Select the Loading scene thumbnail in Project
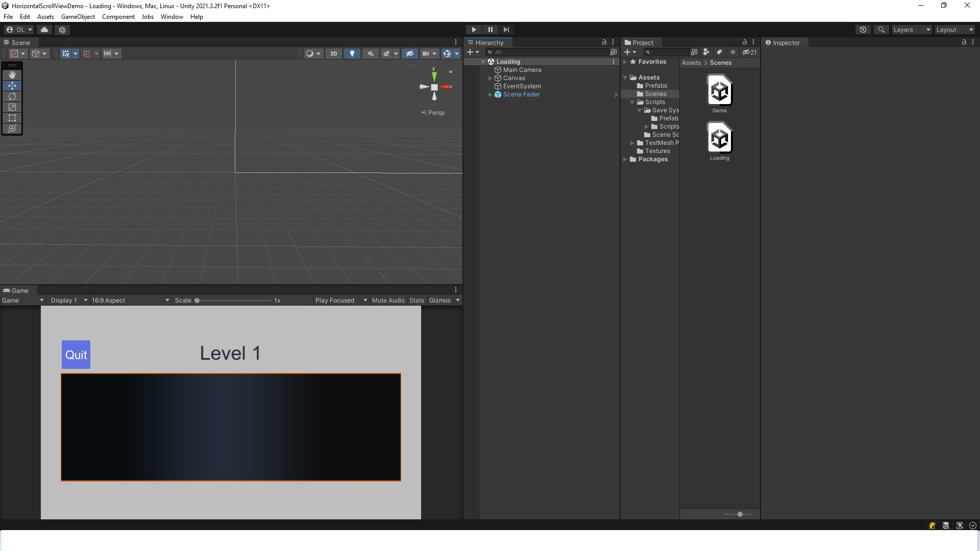The height and width of the screenshot is (551, 980). point(720,138)
